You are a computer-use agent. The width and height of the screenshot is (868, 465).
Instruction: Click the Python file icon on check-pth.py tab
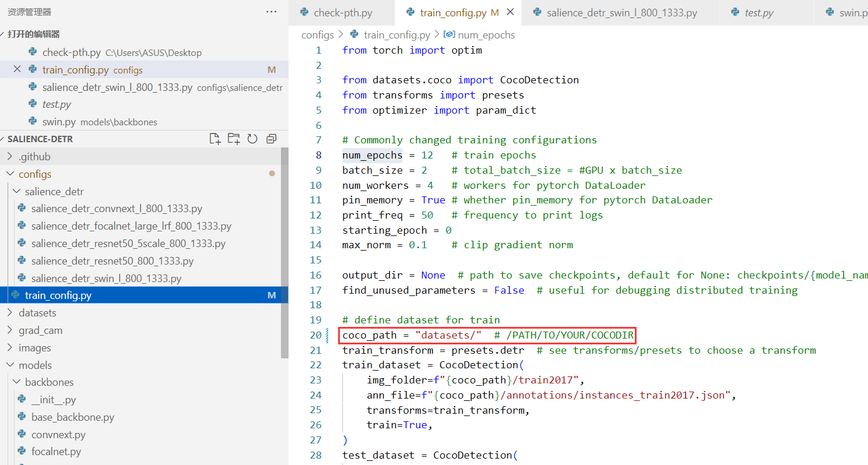click(304, 12)
